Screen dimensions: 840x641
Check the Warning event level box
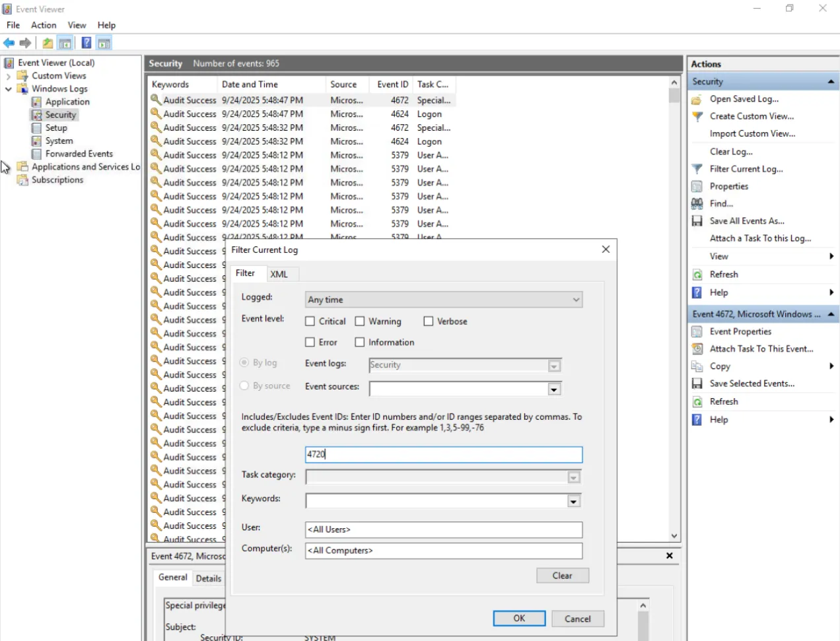[360, 321]
